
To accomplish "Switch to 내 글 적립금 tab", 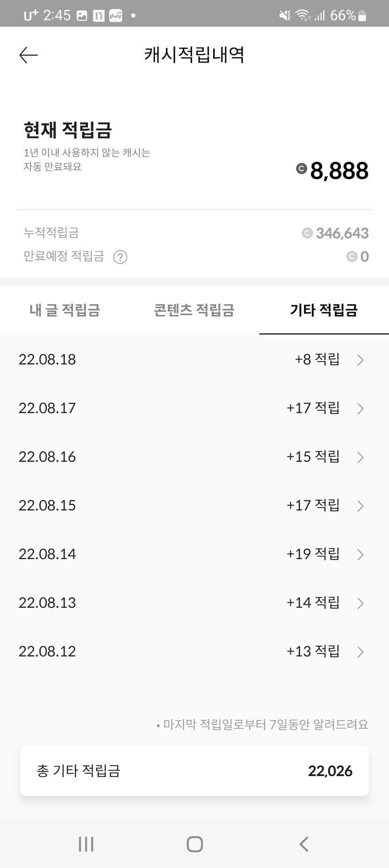I will coord(65,310).
